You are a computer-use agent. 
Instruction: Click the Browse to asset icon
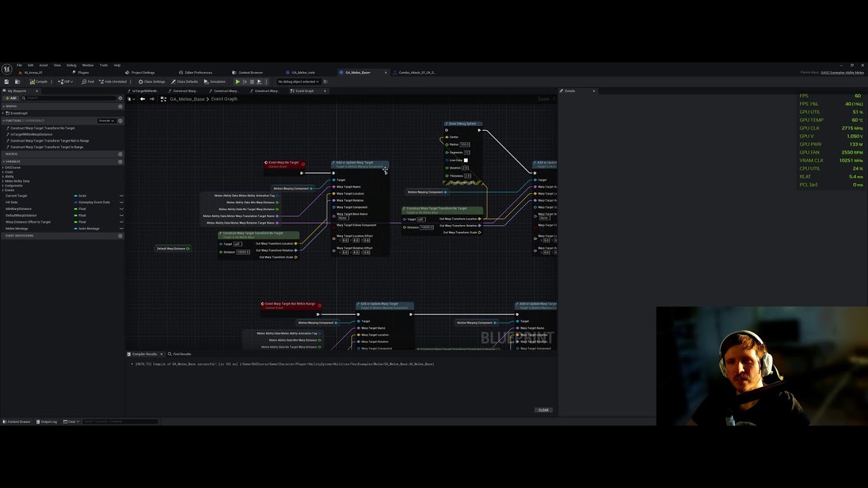coord(18,81)
